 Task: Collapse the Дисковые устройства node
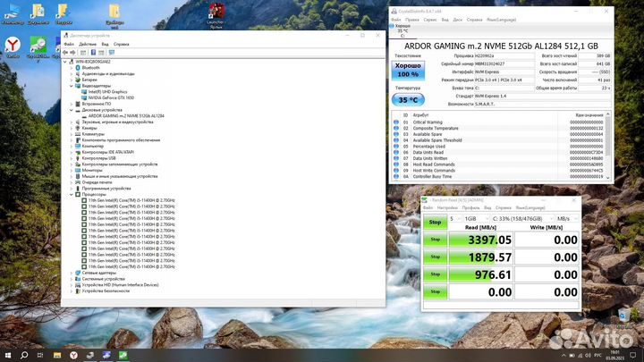(71, 110)
